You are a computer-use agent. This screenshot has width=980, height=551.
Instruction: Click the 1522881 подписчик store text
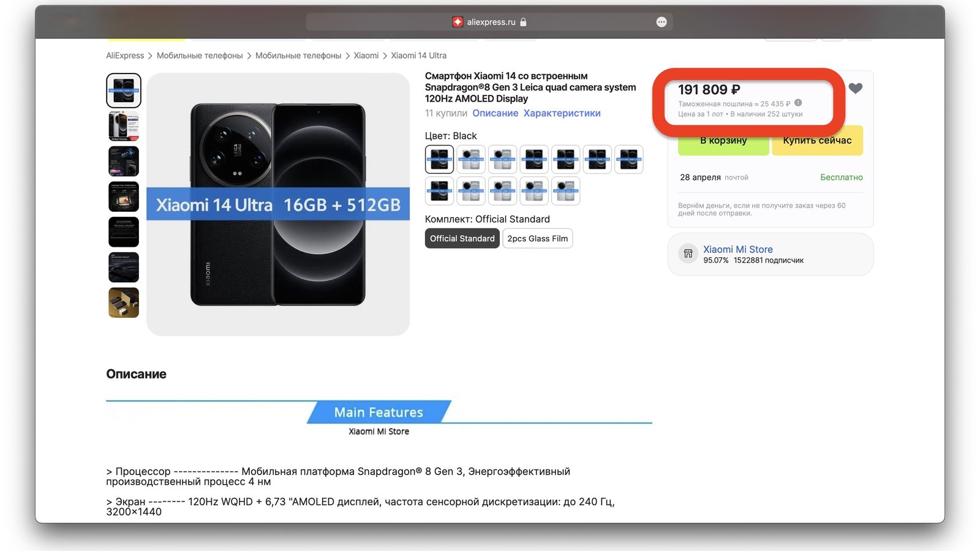[x=769, y=260]
